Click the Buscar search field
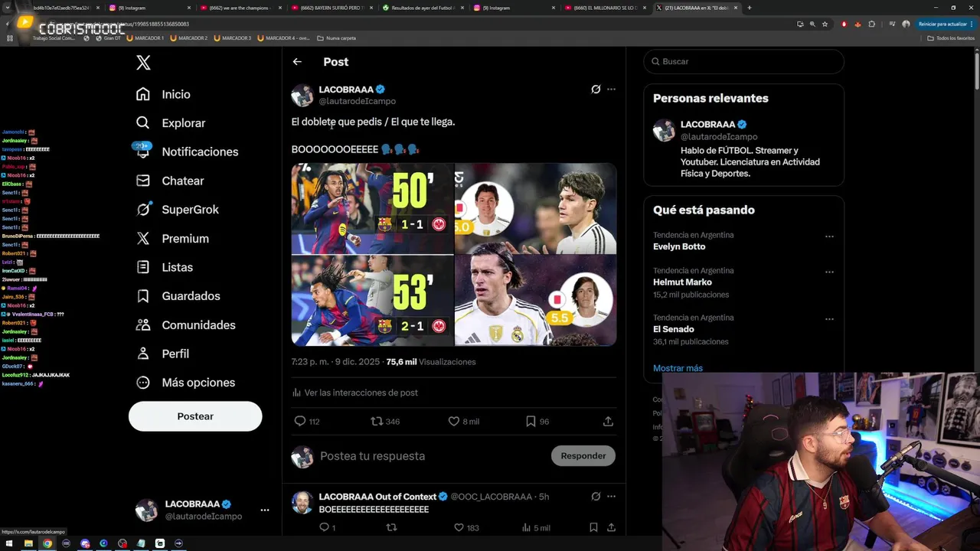 [743, 61]
